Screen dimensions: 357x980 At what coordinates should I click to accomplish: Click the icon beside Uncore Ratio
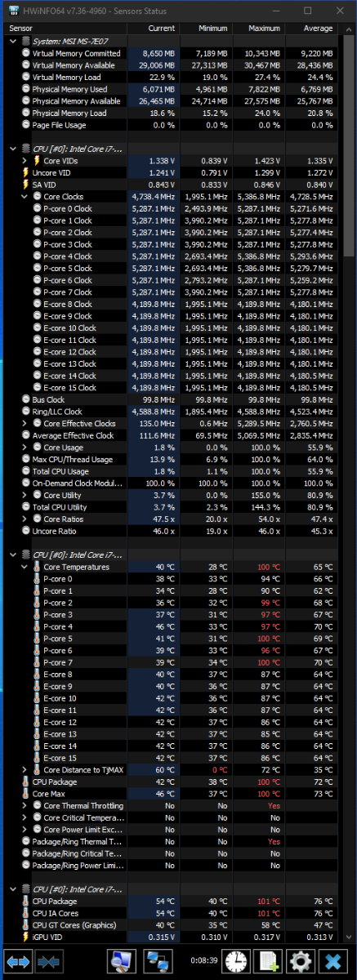26,531
